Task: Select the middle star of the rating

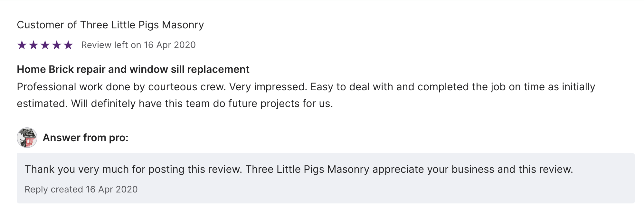Action: click(45, 45)
